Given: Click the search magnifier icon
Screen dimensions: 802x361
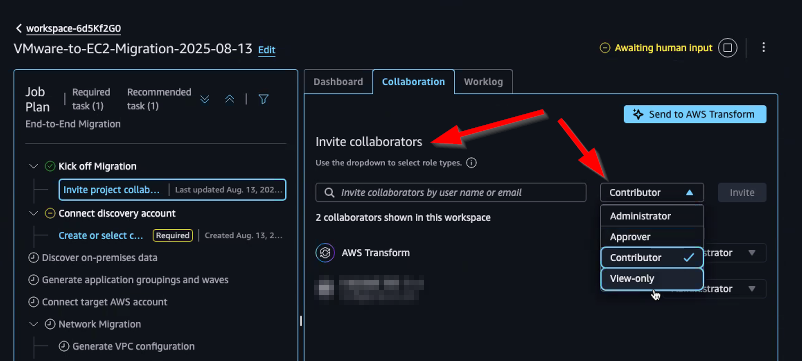Looking at the screenshot, I should click(x=329, y=193).
